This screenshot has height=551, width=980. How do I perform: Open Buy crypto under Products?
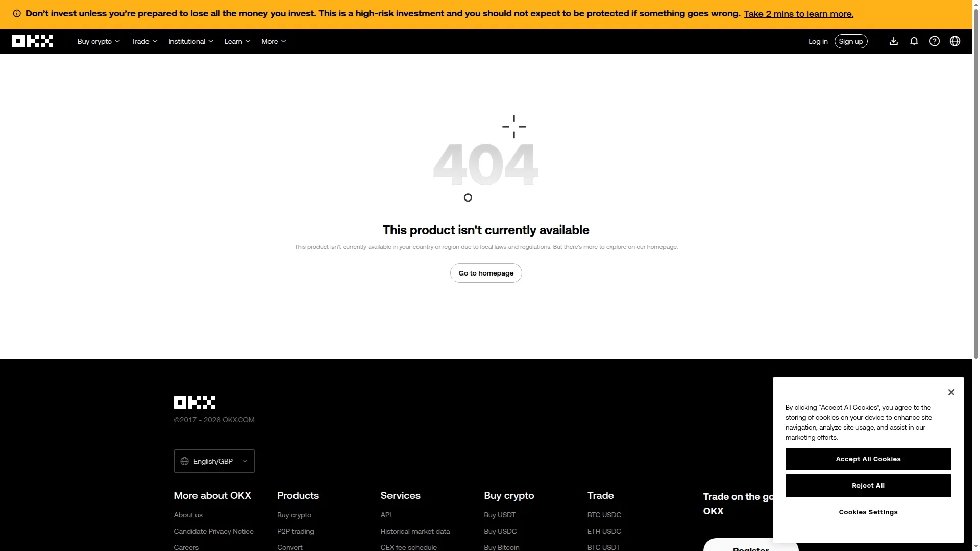click(x=294, y=515)
